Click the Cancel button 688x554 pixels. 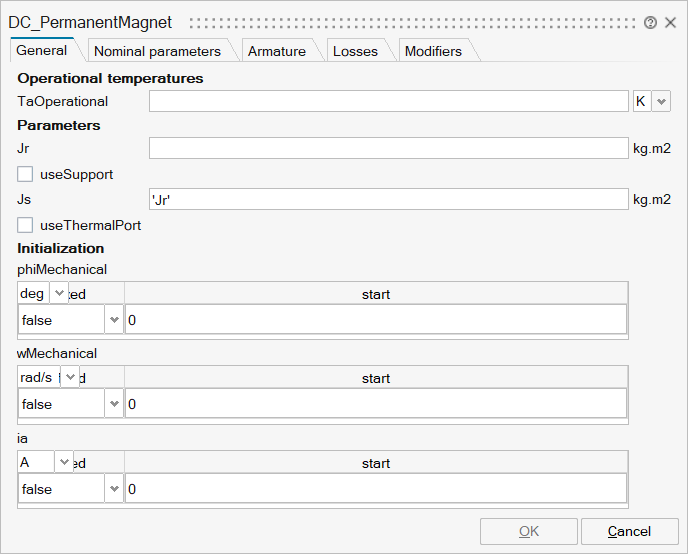(630, 531)
